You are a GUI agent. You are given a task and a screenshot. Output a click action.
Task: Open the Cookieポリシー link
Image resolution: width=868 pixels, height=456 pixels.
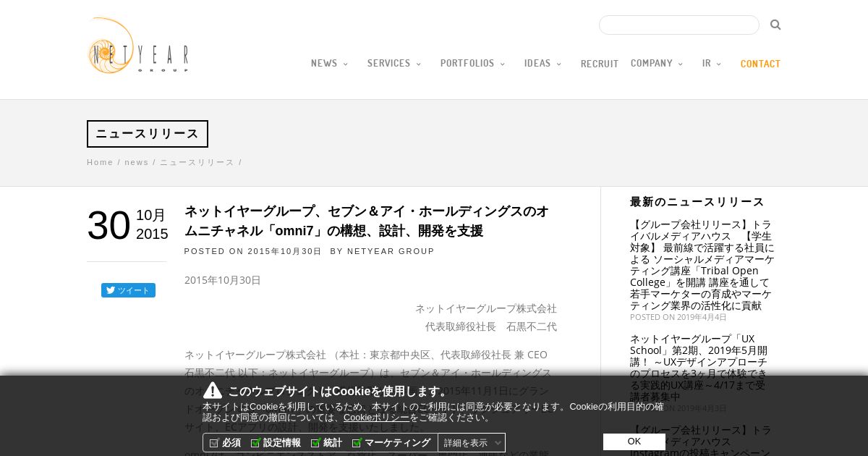[377, 418]
